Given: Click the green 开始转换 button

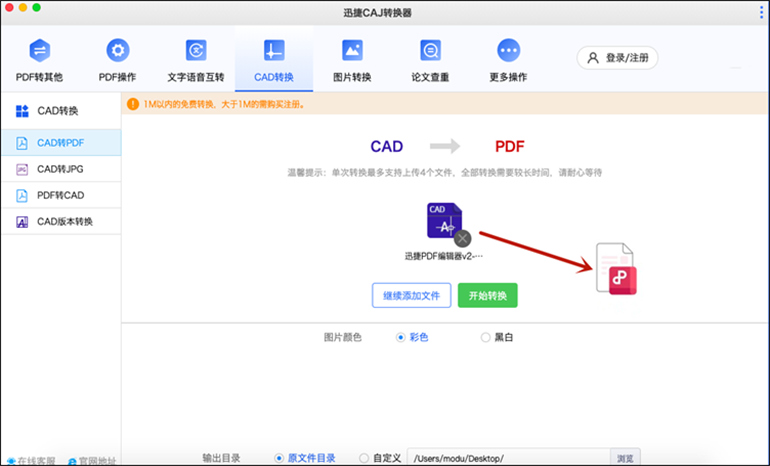Looking at the screenshot, I should pos(488,296).
